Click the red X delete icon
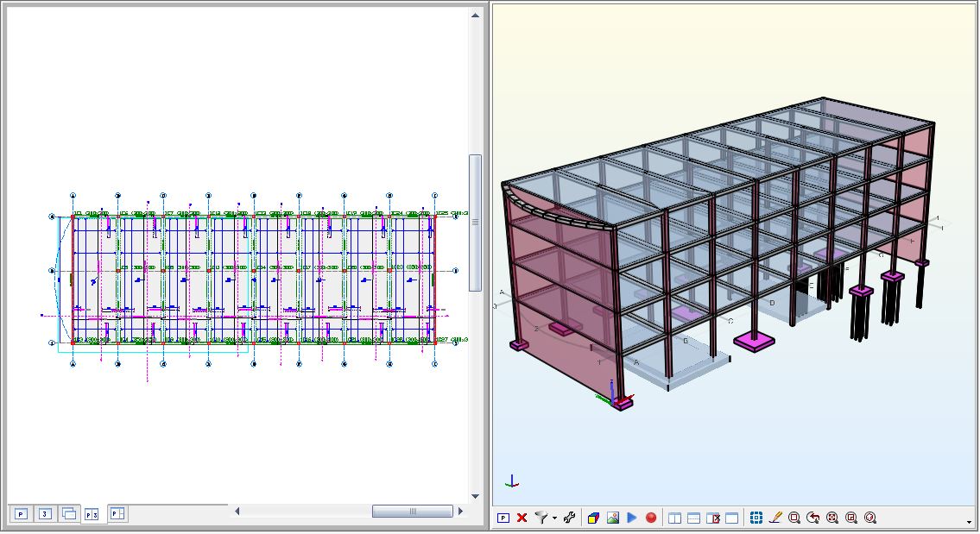 (522, 518)
